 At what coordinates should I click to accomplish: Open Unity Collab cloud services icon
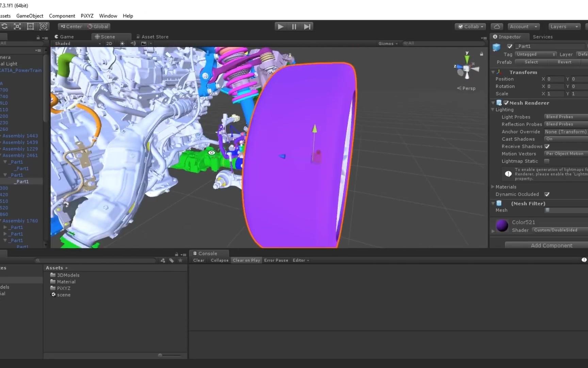coord(496,26)
